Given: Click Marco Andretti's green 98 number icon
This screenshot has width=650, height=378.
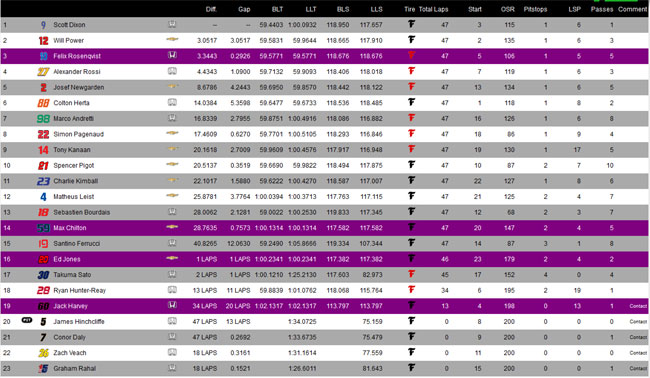Looking at the screenshot, I should 43,119.
